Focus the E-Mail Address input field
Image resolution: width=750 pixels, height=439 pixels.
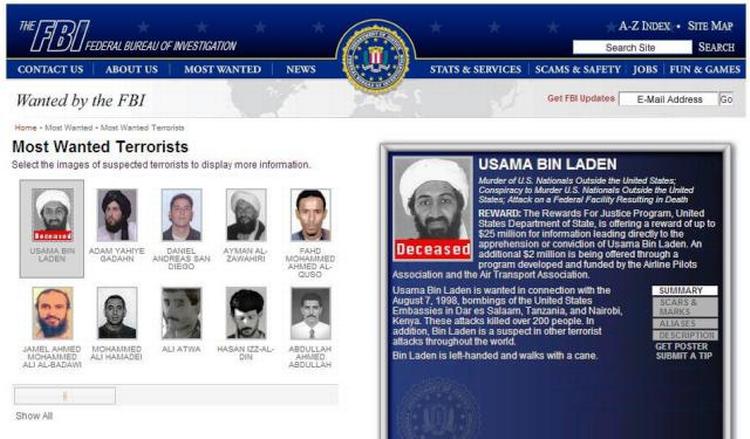tap(669, 99)
